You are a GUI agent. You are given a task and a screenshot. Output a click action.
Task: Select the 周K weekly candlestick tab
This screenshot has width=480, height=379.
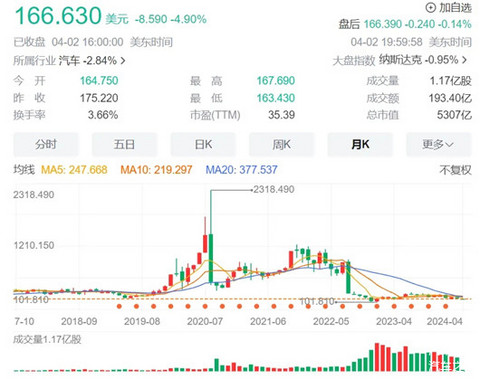pyautogui.click(x=282, y=144)
